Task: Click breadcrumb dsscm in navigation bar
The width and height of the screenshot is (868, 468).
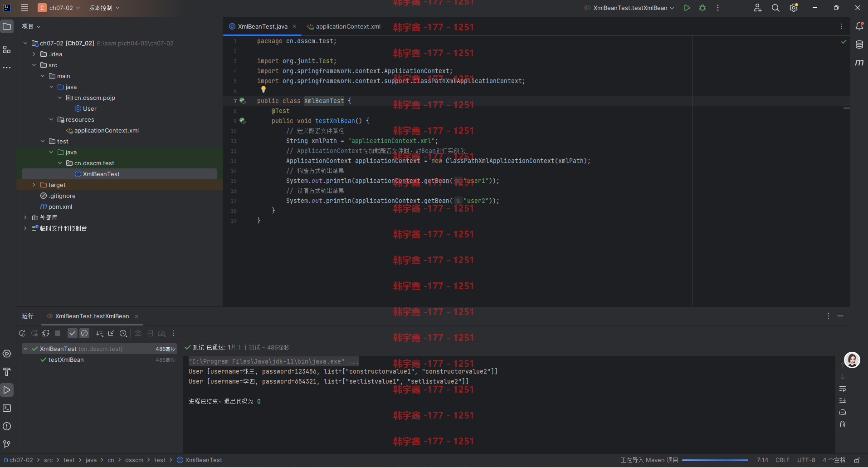Action: pos(134,460)
